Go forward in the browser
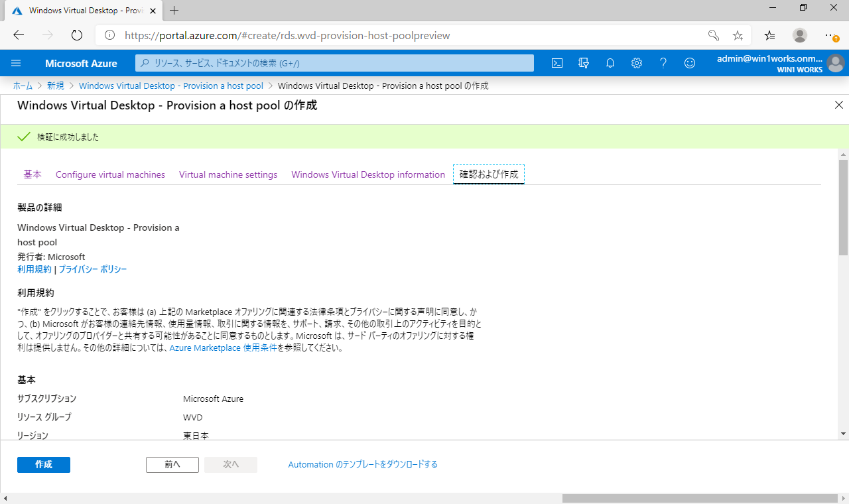This screenshot has height=504, width=849. tap(48, 35)
